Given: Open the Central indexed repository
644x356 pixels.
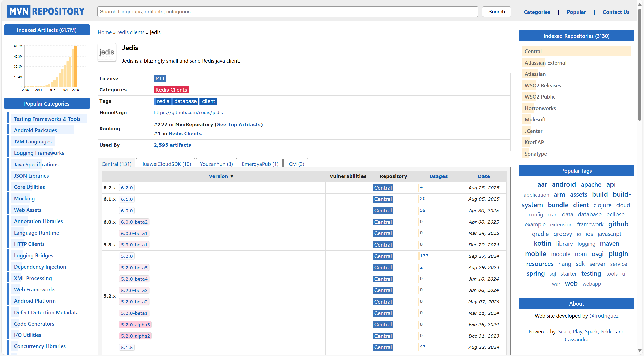Looking at the screenshot, I should 533,52.
